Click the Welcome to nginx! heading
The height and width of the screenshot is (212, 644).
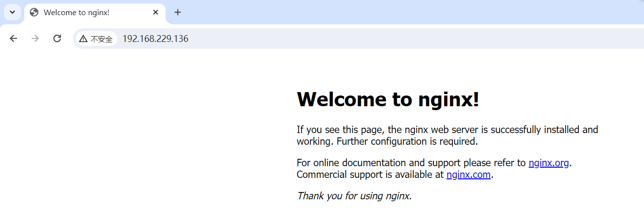[x=388, y=99]
